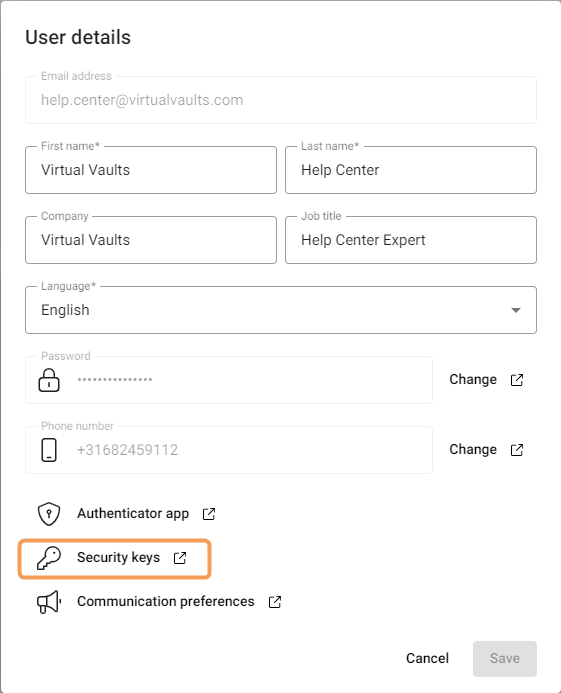Click the phone icon in Phone number field
This screenshot has height=693, width=561.
[49, 450]
